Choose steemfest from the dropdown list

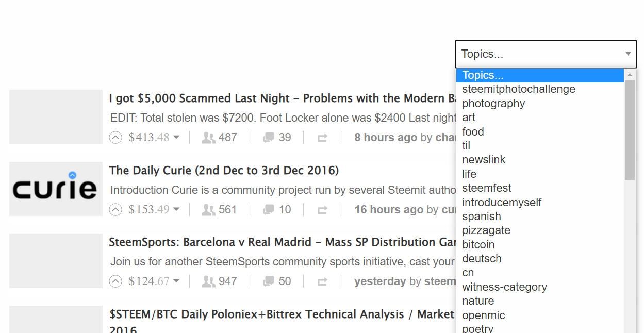[540, 188]
